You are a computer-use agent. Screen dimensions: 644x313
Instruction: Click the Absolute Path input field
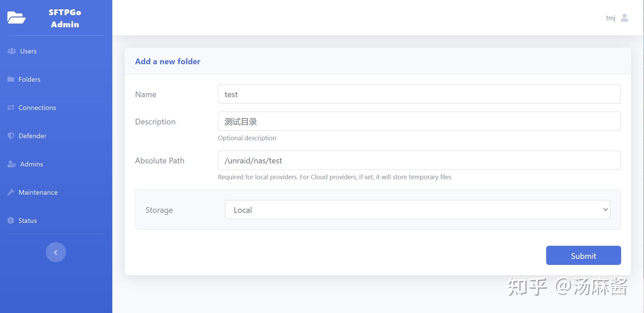pyautogui.click(x=419, y=160)
